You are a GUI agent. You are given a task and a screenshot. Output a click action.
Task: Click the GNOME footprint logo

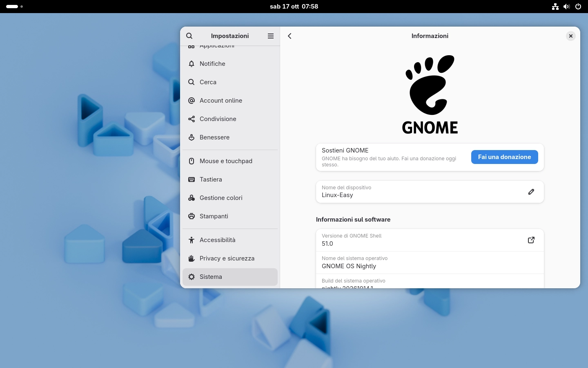pyautogui.click(x=430, y=94)
